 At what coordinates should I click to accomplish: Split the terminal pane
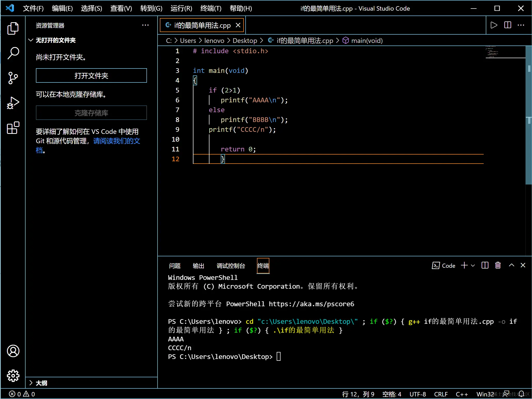[485, 265]
